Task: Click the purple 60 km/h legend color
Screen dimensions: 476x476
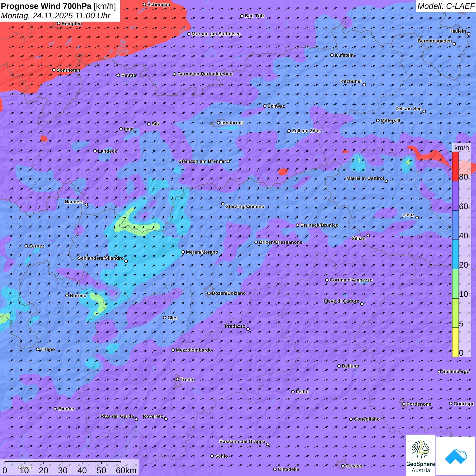Action: (455, 196)
